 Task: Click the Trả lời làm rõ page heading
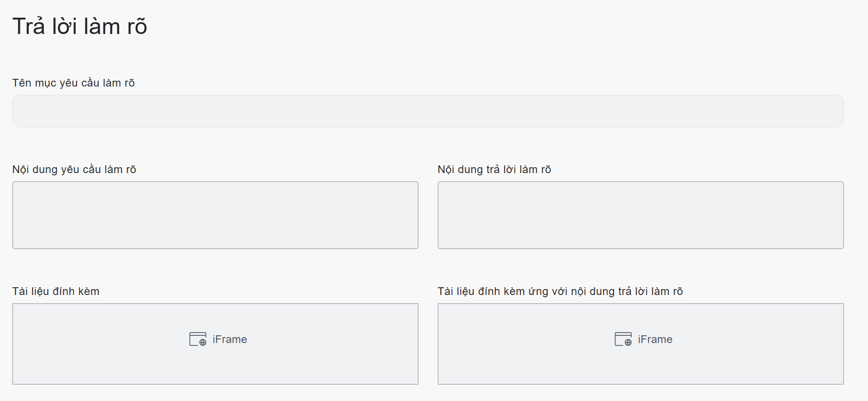(80, 26)
